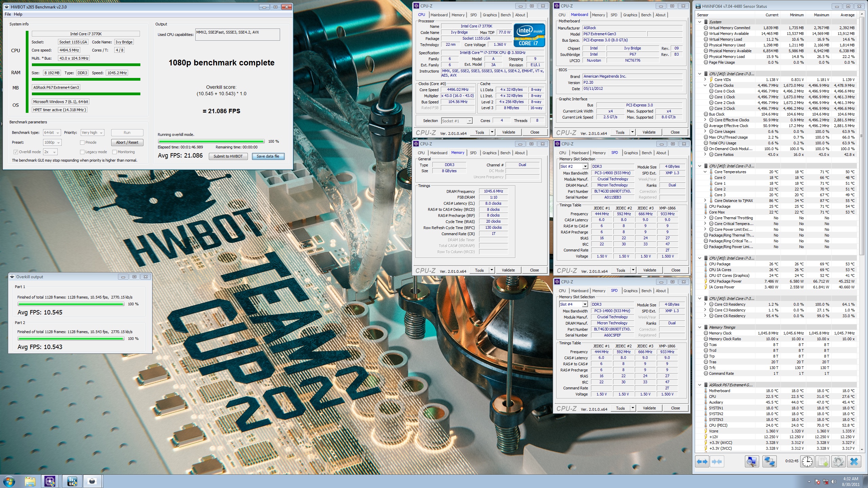Image resolution: width=868 pixels, height=488 pixels.
Task: Reset HWiNFO elapsed time clock icon
Action: click(807, 461)
